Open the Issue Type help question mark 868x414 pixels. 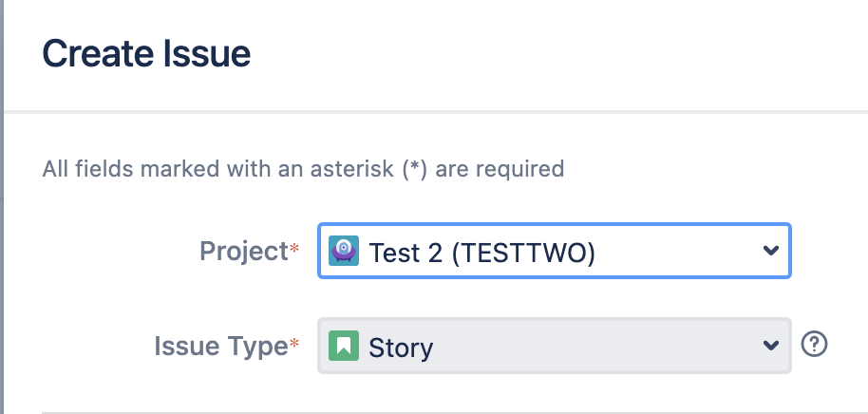click(x=814, y=345)
